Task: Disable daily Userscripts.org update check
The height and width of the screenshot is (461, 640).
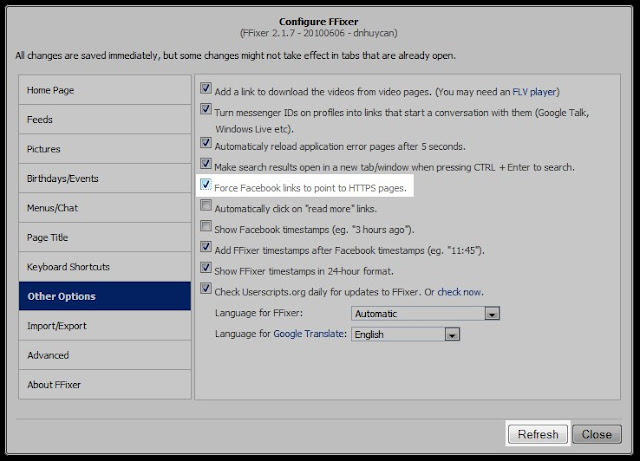Action: (206, 288)
